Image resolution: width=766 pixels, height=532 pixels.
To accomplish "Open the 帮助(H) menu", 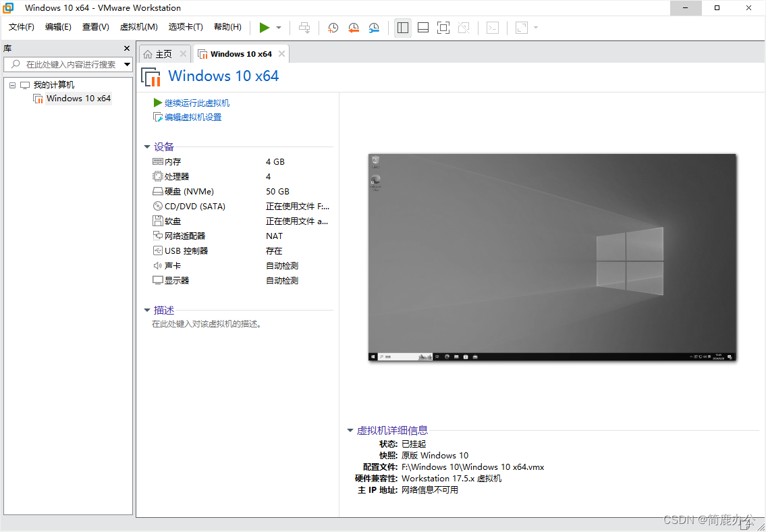I will [x=227, y=28].
